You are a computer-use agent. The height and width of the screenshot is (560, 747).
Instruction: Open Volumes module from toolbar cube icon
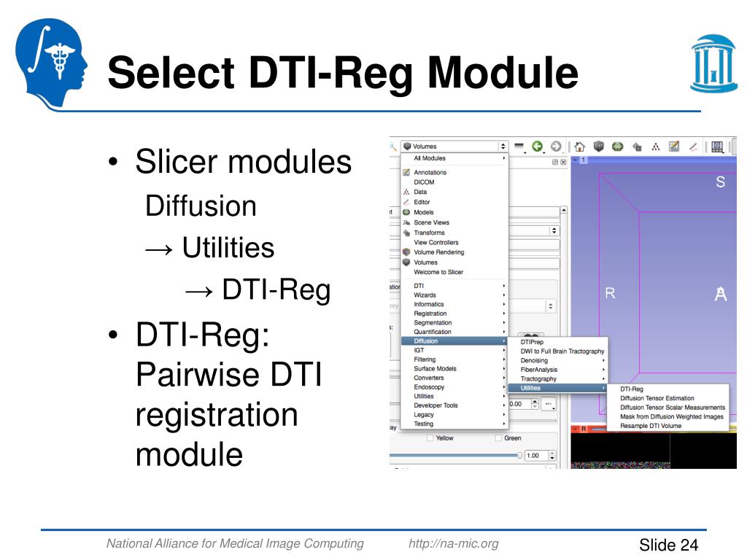click(599, 147)
